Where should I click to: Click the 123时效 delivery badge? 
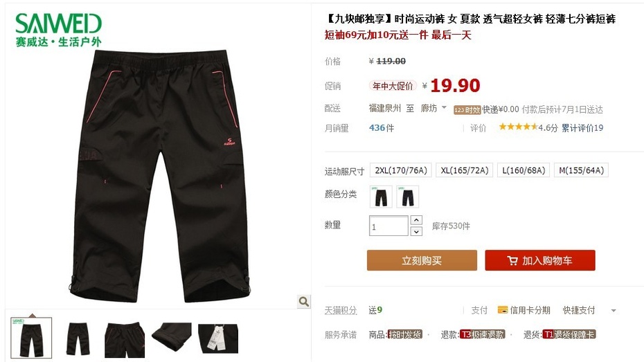[467, 110]
